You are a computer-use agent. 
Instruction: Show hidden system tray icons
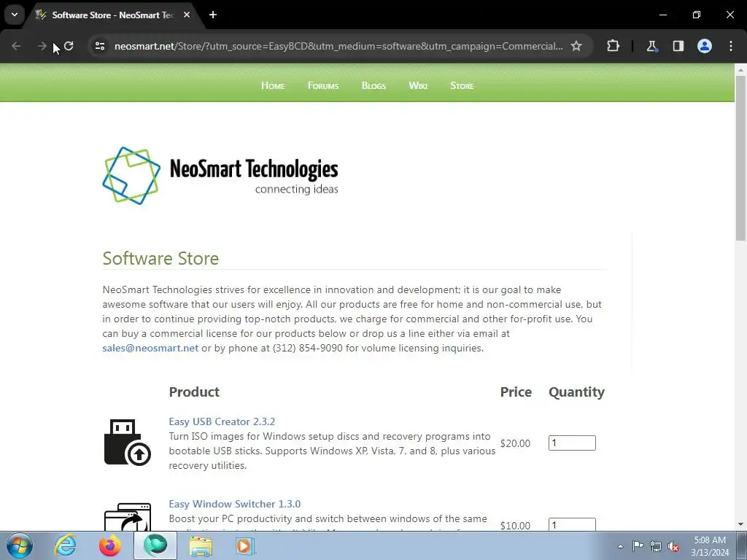click(x=620, y=546)
